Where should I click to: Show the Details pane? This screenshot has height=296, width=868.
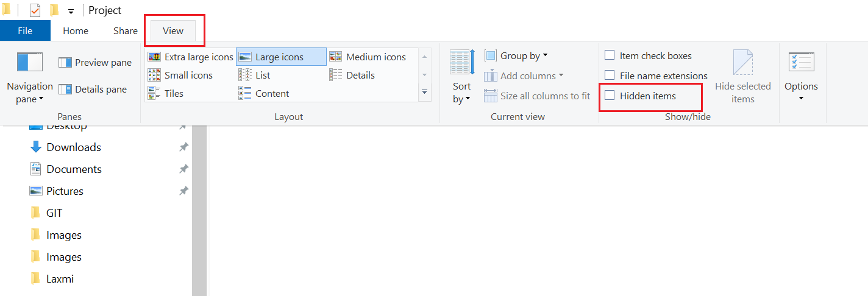coord(93,90)
